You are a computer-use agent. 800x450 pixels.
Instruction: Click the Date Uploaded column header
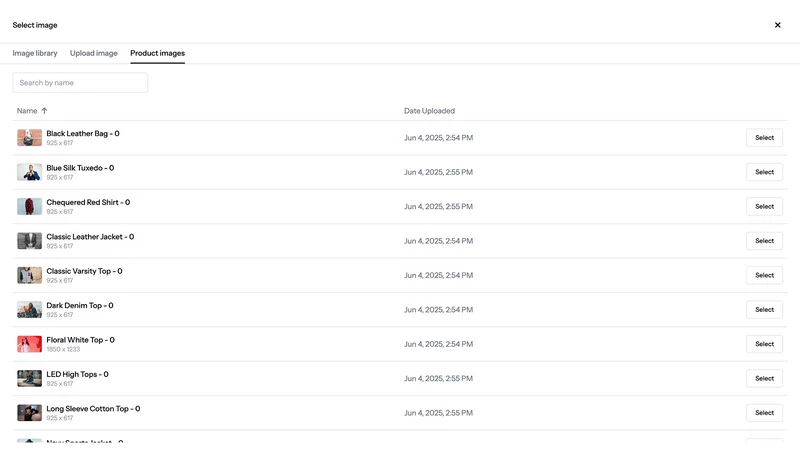click(429, 111)
